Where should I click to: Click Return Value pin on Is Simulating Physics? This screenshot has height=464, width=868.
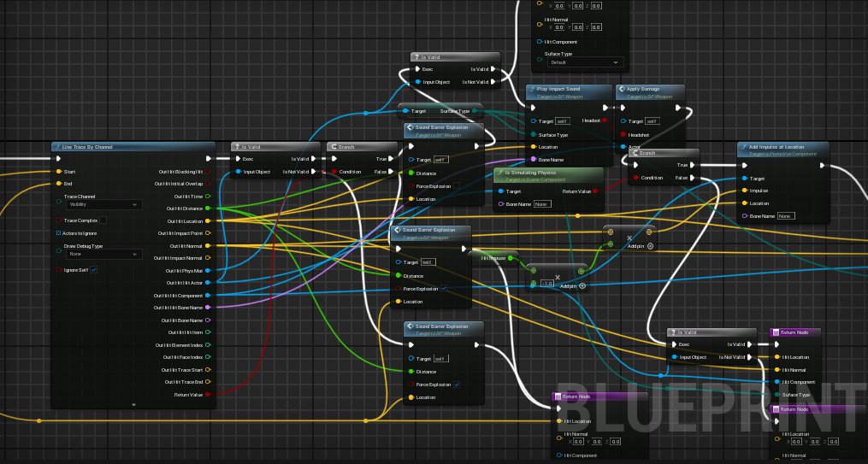(x=596, y=191)
